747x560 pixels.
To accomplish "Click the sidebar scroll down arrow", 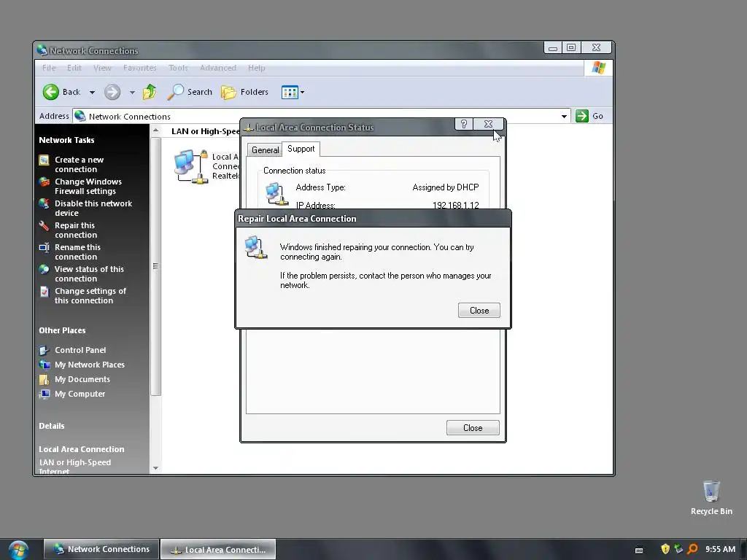I will coord(156,468).
